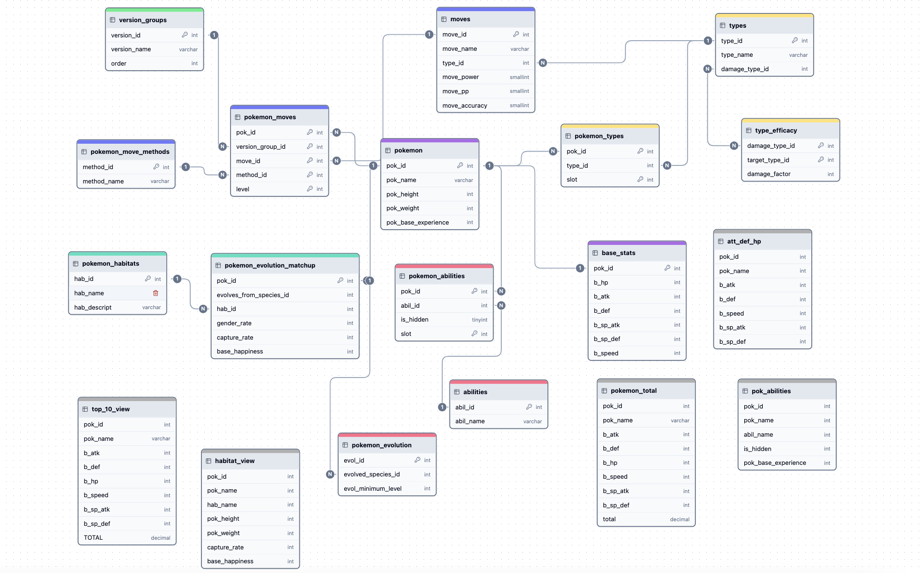This screenshot has width=924, height=573.
Task: Select the pokemon_move_methods table header
Action: (x=126, y=152)
